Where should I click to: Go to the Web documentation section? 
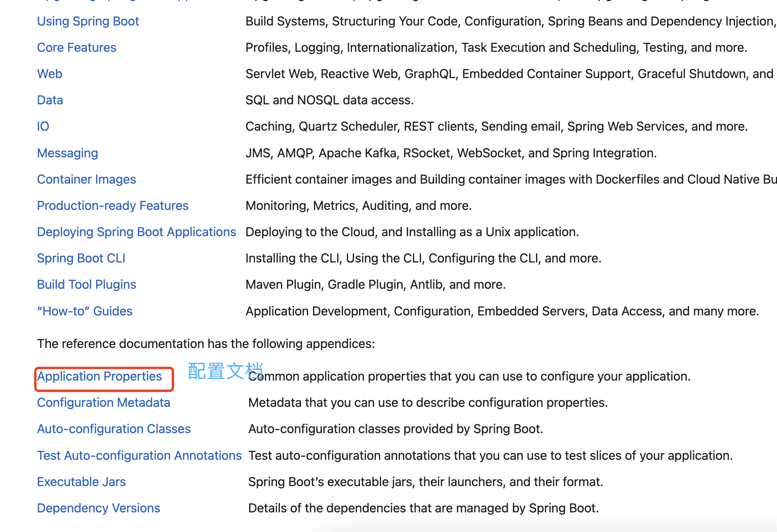pos(49,74)
